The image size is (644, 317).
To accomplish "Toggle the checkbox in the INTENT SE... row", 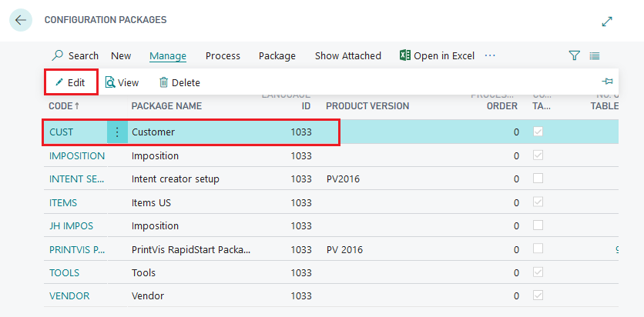I will 538,179.
